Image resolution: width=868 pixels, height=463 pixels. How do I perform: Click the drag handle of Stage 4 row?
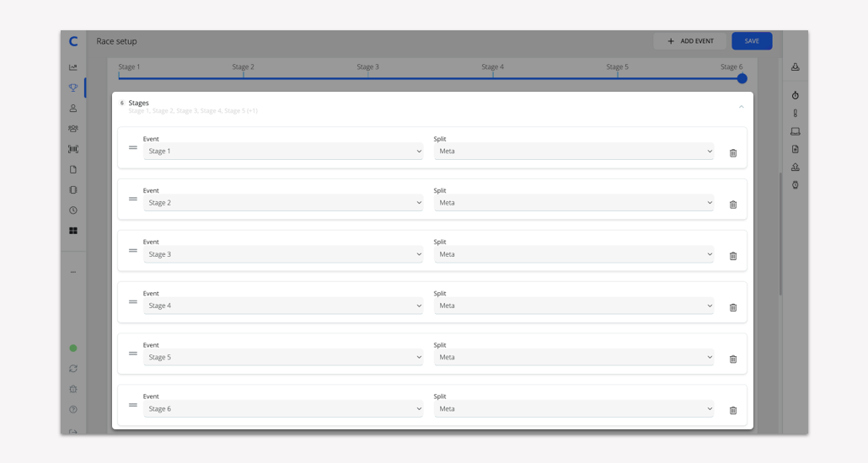(x=133, y=302)
